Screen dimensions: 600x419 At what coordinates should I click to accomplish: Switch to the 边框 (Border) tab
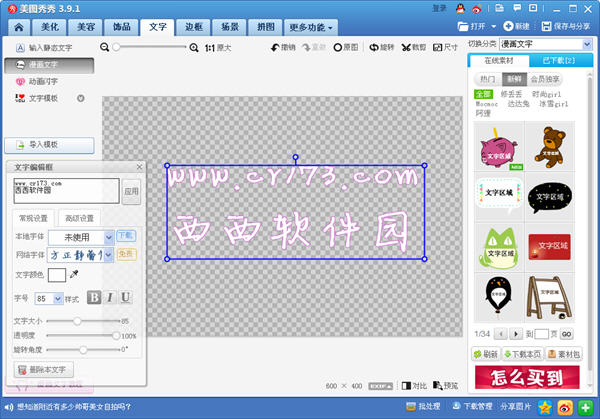pyautogui.click(x=195, y=26)
